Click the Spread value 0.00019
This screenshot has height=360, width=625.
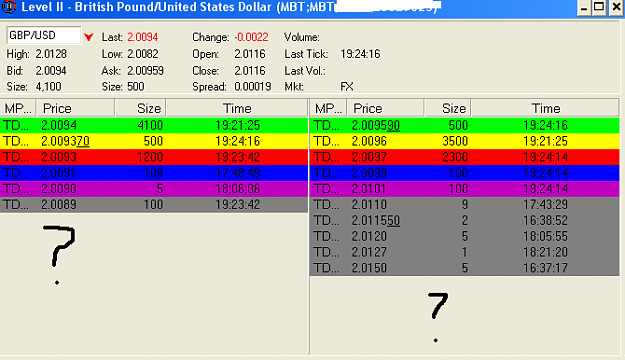pyautogui.click(x=253, y=87)
